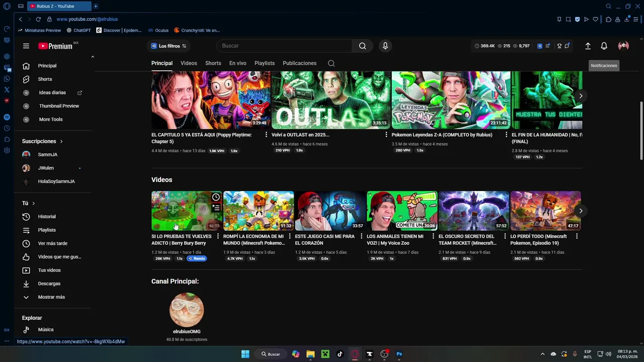
Task: Start voice search with the microphone
Action: point(385,46)
